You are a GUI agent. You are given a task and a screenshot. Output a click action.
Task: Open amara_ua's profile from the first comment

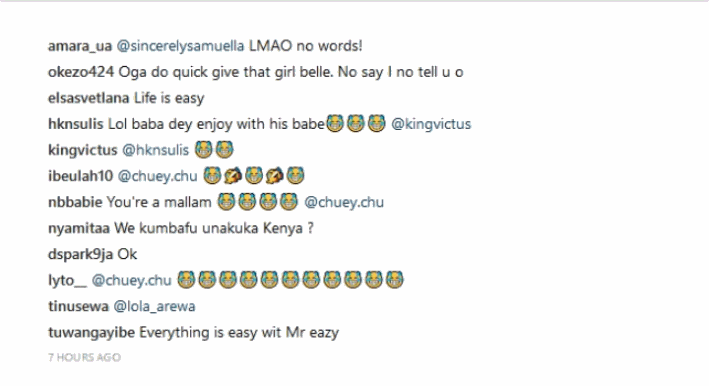80,46
